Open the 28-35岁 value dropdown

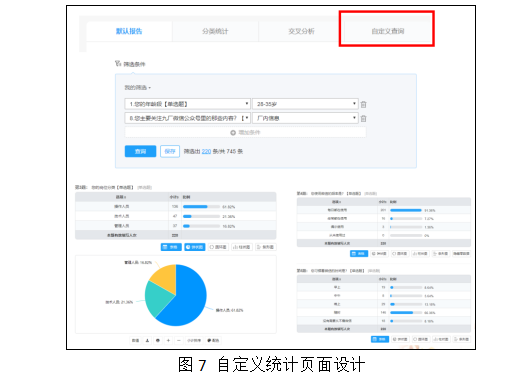(x=305, y=104)
